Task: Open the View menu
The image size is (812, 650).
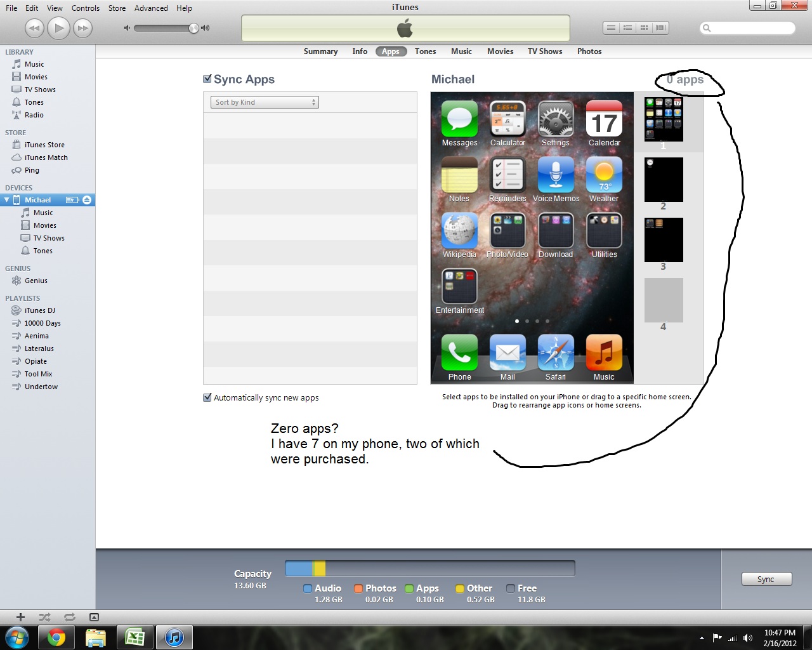Action: [55, 8]
